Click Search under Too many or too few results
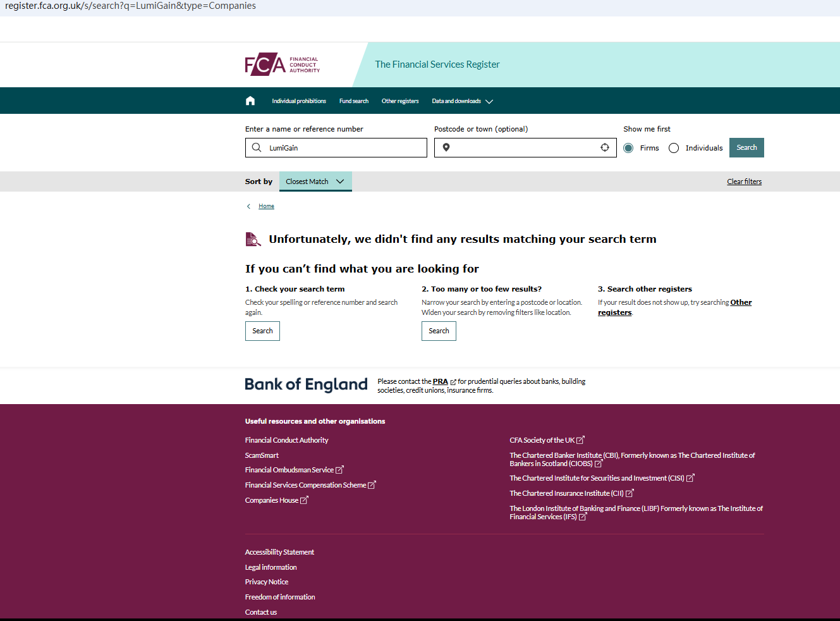Viewport: 840px width, 621px height. click(439, 331)
